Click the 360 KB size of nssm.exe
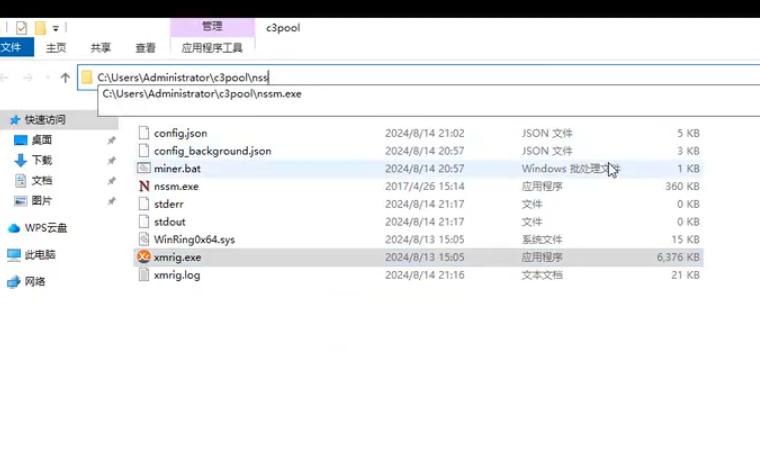This screenshot has height=463, width=760. coord(682,186)
